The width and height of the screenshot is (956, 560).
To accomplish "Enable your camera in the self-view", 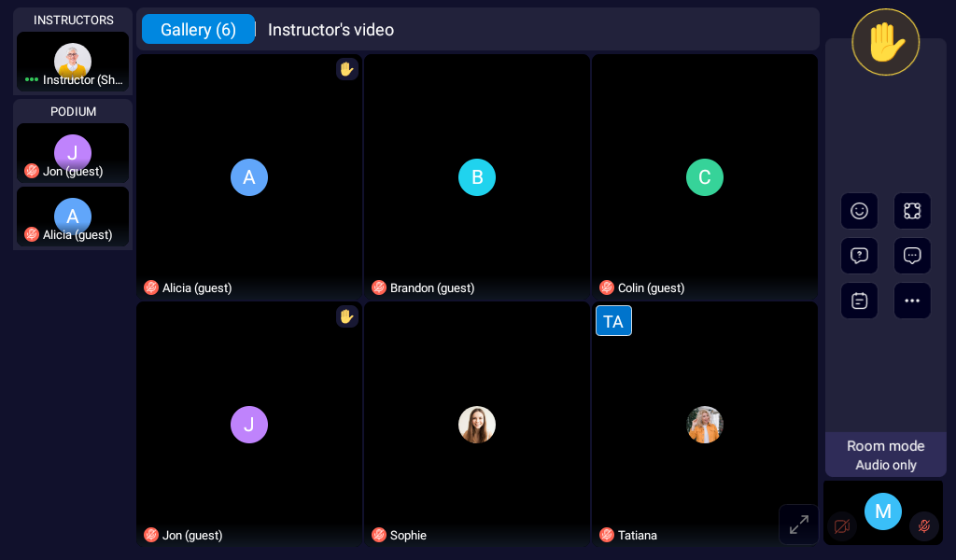I will 842,526.
